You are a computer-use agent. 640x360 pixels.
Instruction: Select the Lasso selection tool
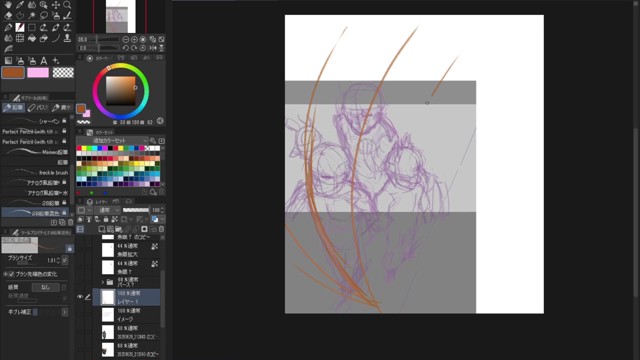pos(44,16)
